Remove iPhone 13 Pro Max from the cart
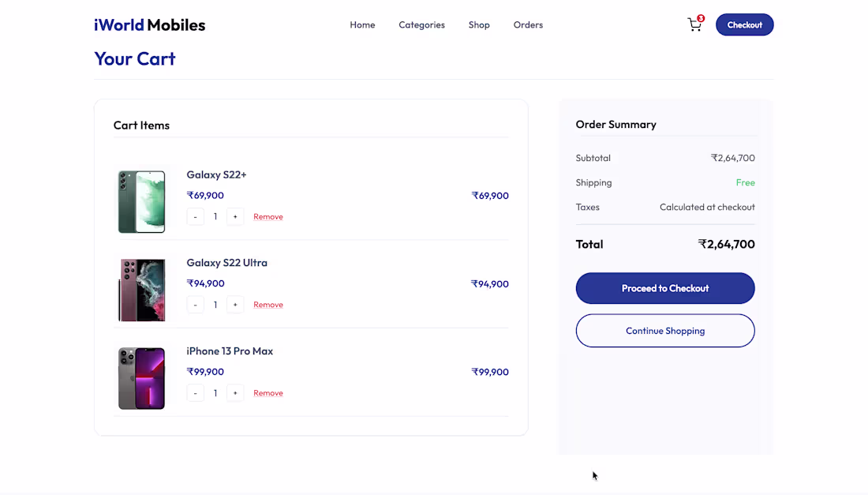Viewport: 868px width, 495px height. pos(268,393)
